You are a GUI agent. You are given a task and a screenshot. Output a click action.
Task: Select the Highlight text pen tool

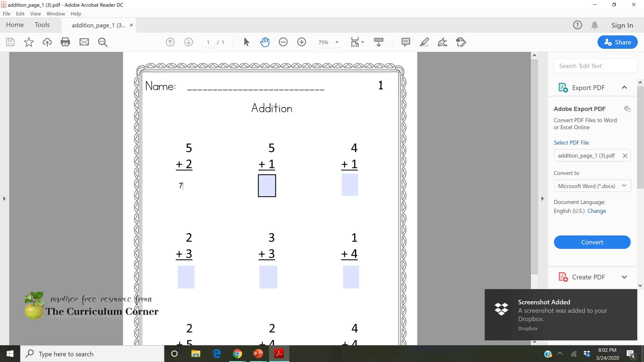(x=424, y=42)
